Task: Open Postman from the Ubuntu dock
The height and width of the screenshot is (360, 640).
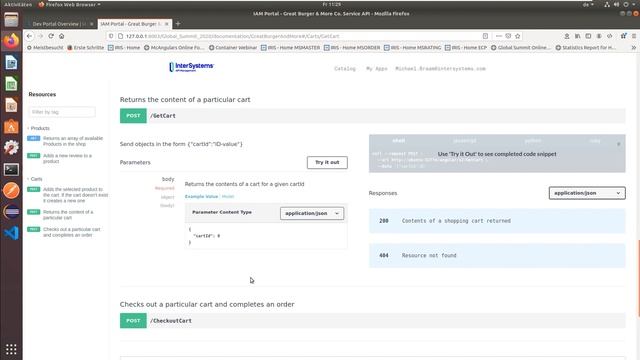Action: pyautogui.click(x=11, y=190)
